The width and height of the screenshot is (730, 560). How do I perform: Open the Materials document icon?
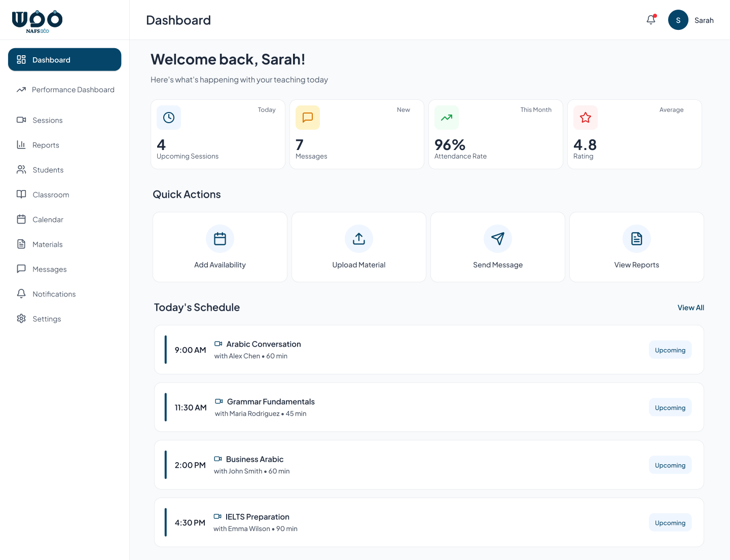pos(21,244)
